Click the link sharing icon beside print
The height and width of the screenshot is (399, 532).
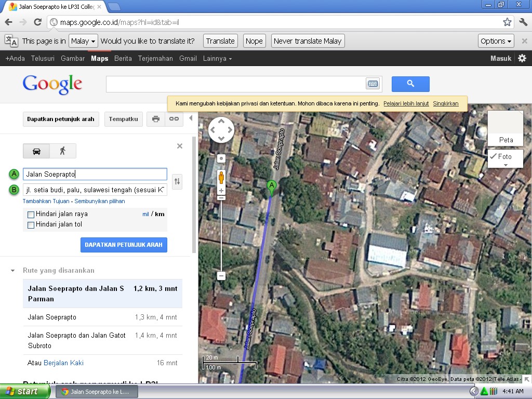tap(174, 119)
